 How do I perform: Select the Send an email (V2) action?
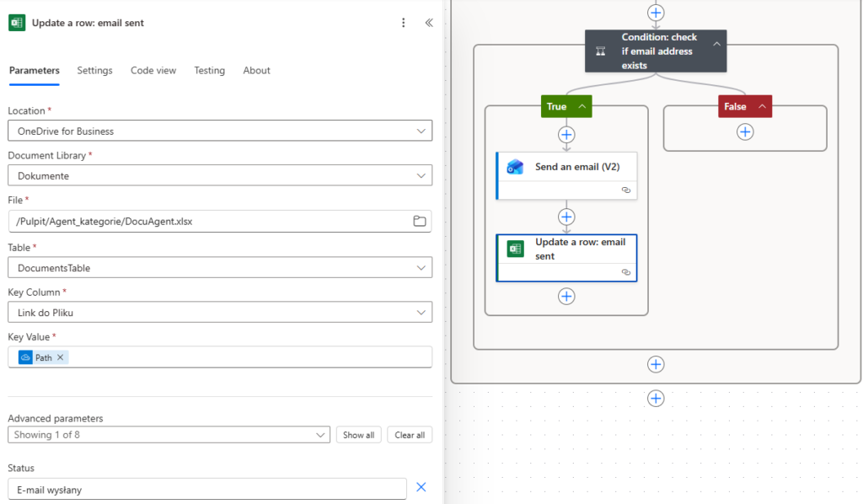tap(566, 175)
